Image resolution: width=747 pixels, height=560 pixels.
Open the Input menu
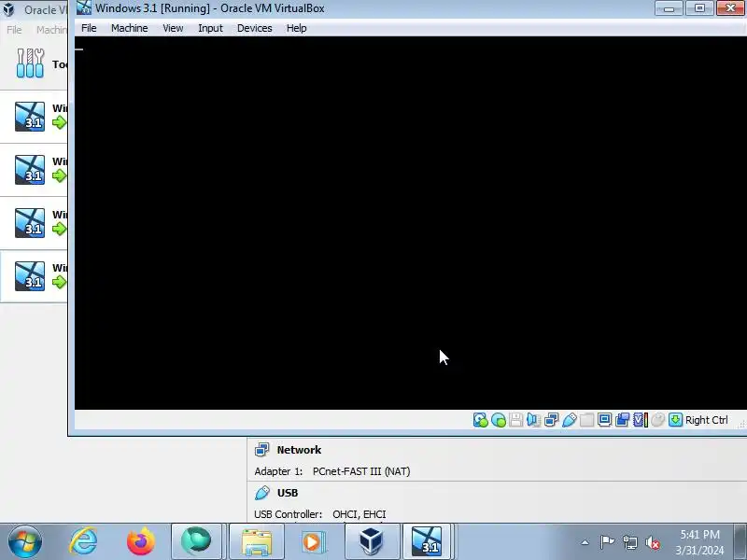210,28
